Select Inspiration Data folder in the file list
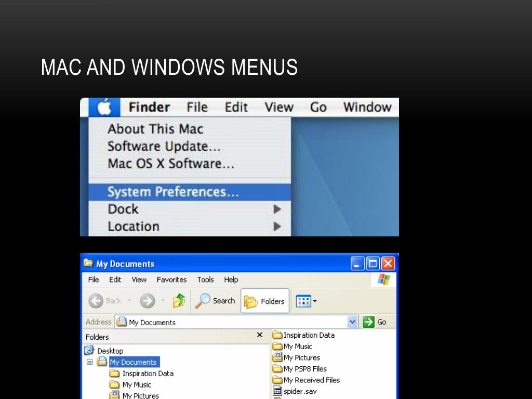532x399 pixels. (304, 335)
